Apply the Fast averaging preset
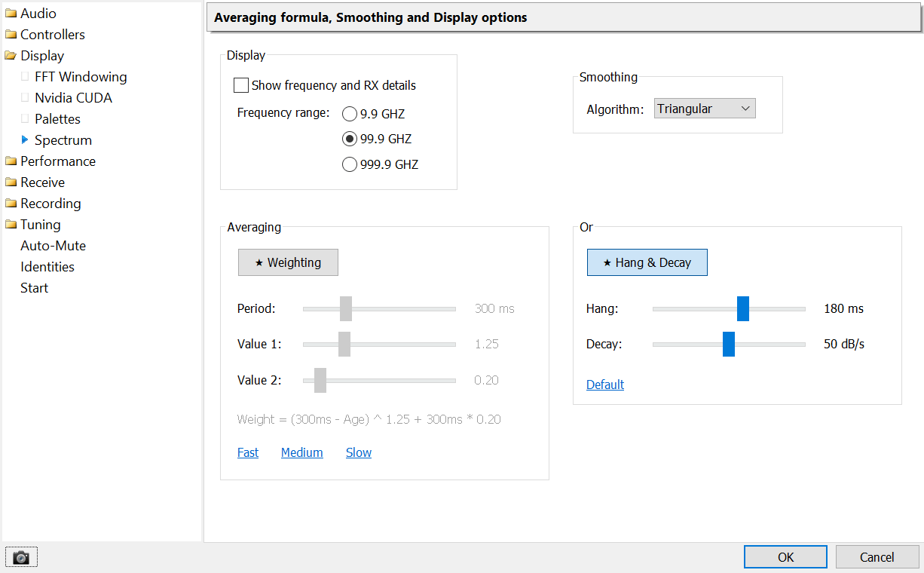The height and width of the screenshot is (573, 924). pyautogui.click(x=248, y=452)
